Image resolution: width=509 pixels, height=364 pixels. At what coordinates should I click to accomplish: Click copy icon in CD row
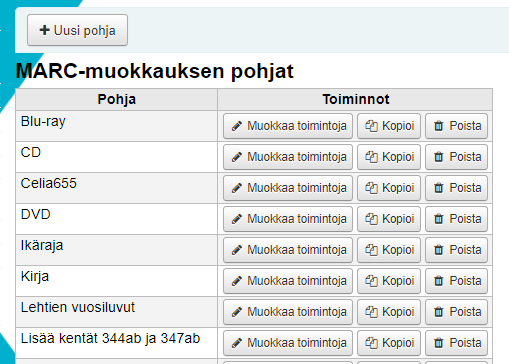371,157
